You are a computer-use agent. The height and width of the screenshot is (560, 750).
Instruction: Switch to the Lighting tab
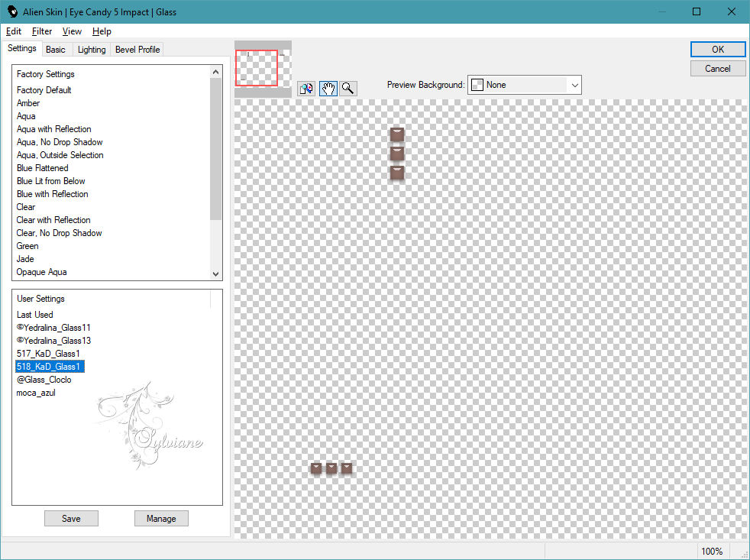click(92, 50)
